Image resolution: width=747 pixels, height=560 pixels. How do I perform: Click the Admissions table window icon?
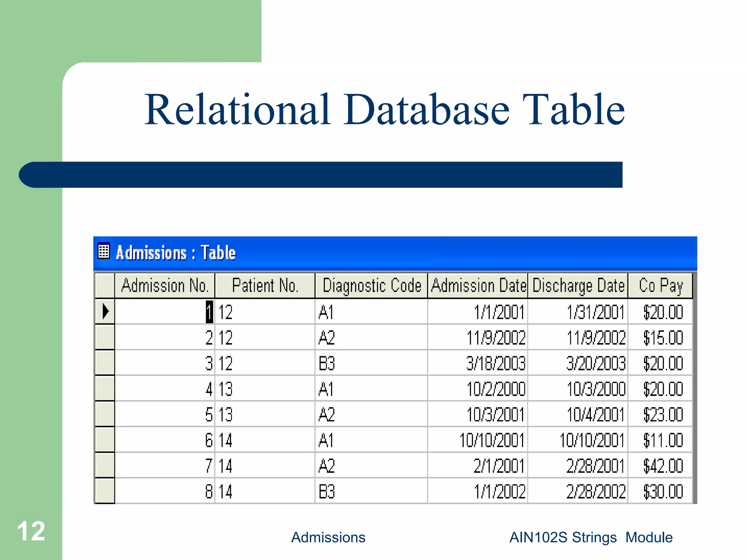coord(104,251)
